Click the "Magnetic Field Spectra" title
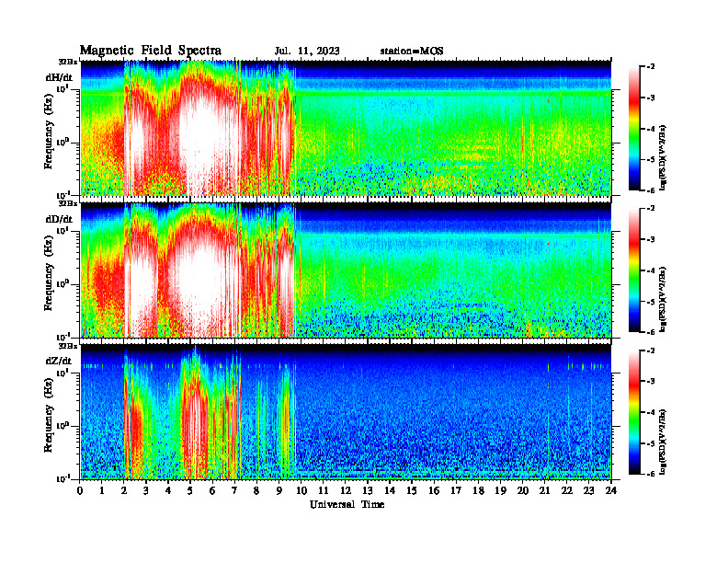 [151, 51]
